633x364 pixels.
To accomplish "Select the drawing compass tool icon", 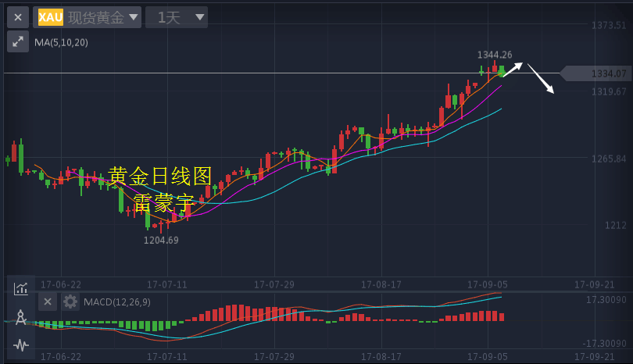I will coord(21,317).
